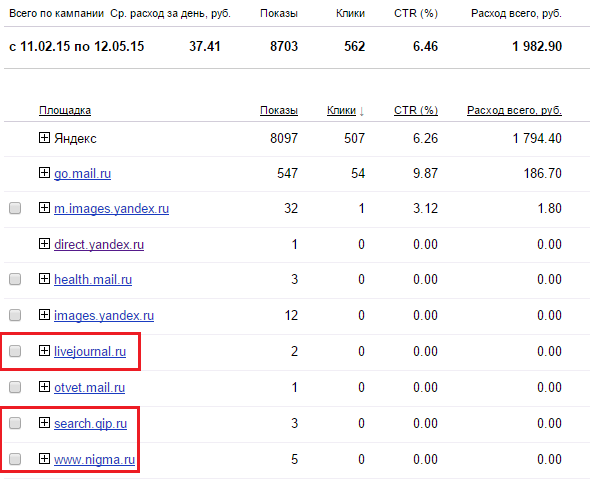Click the Яндекс row label
590x480 pixels.
coord(75,139)
